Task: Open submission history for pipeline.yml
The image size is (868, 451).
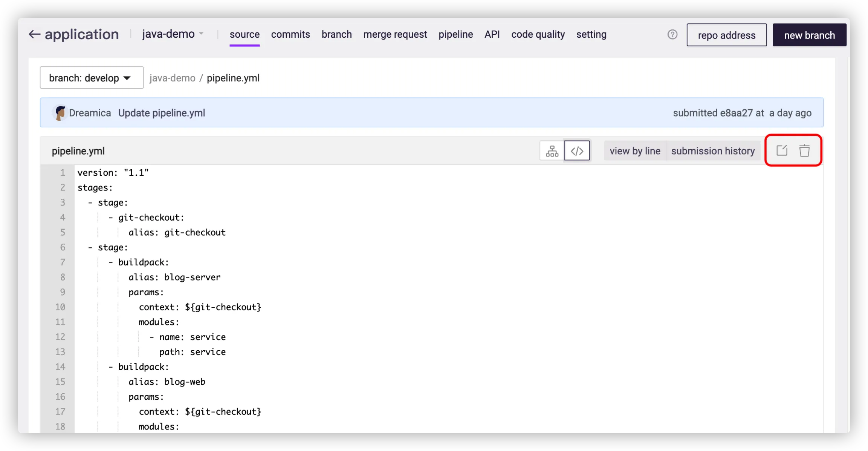Action: [x=713, y=151]
